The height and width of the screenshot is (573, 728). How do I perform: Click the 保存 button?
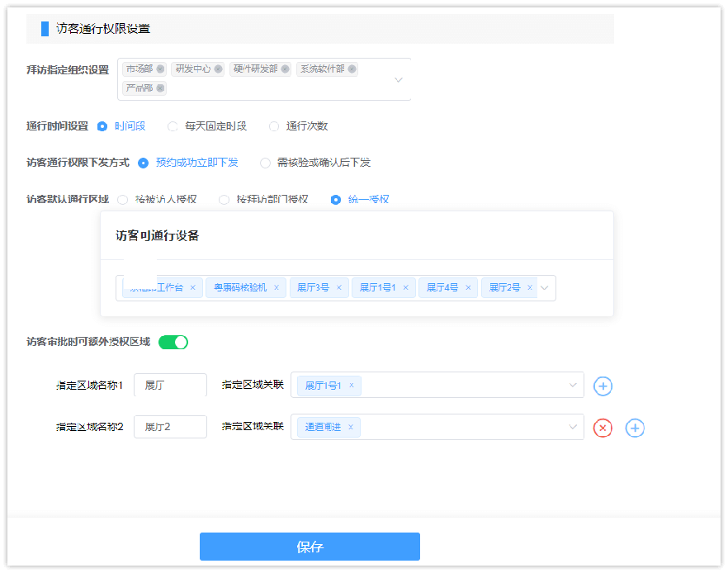(x=310, y=547)
